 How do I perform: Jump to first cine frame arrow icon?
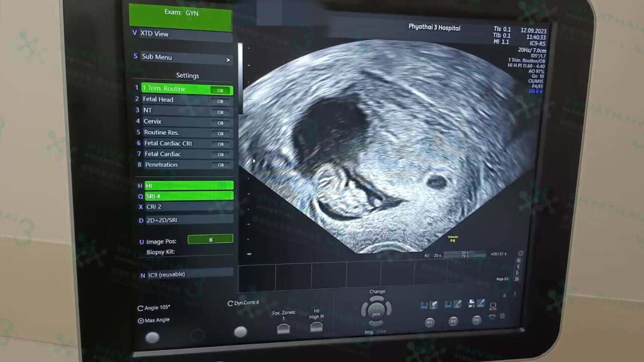518,260
